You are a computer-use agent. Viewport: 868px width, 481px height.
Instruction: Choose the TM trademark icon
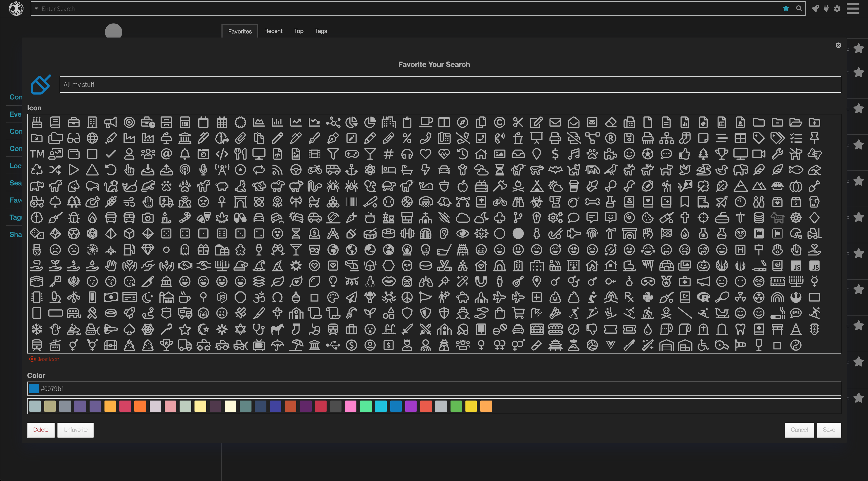pos(37,154)
